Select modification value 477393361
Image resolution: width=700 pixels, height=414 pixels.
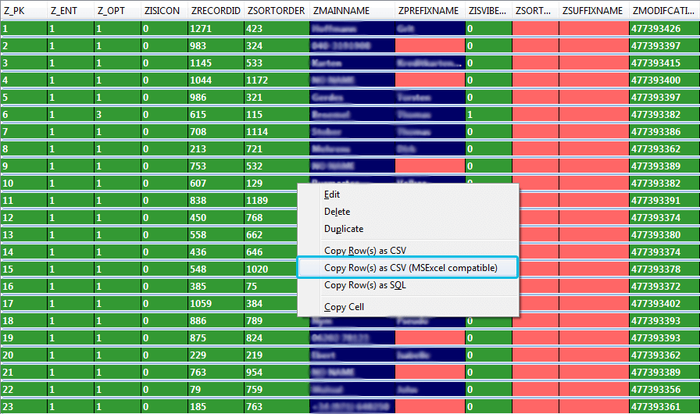(x=664, y=407)
